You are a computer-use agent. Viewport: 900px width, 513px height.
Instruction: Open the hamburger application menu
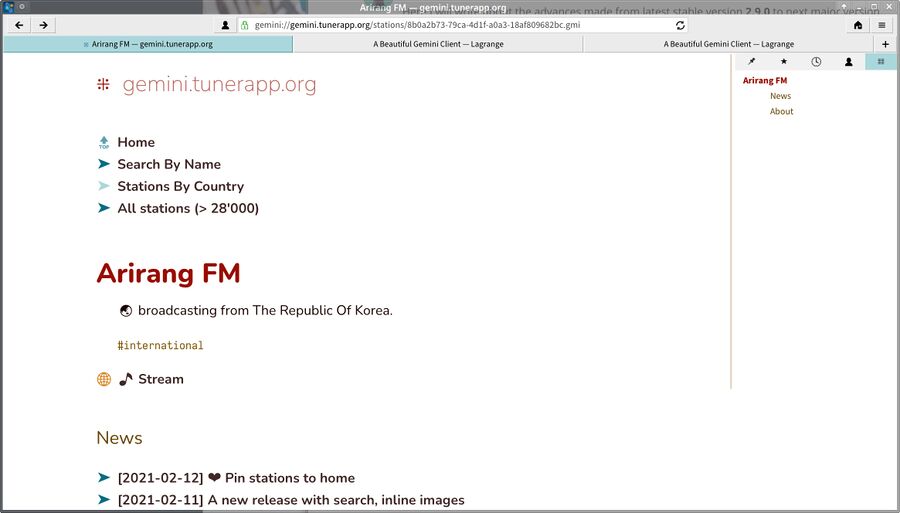tap(882, 25)
